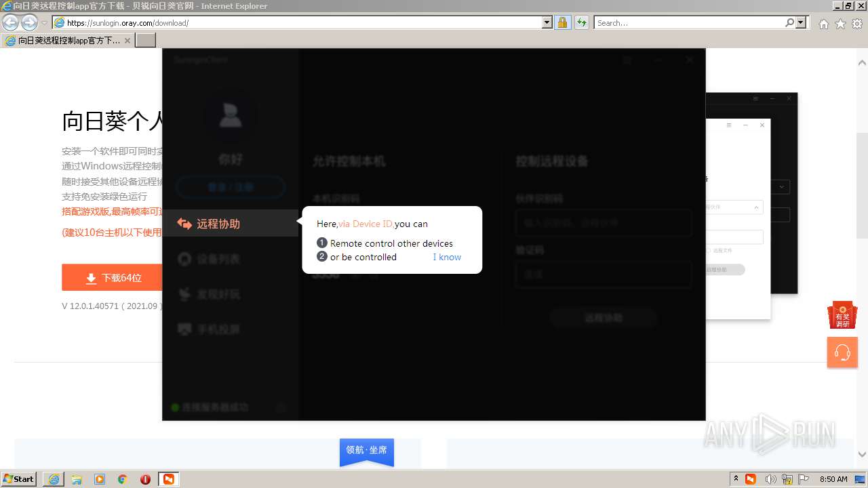Screen dimensions: 868x488
Task: Show the security lock report
Action: click(562, 22)
